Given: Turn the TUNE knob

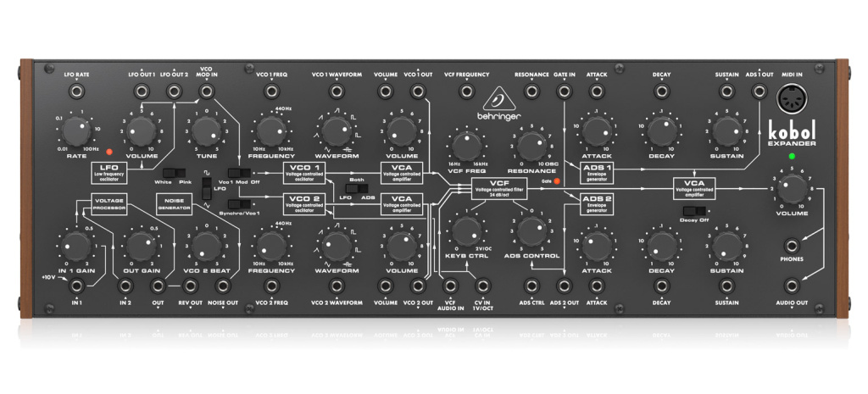Looking at the screenshot, I should click(x=207, y=131).
